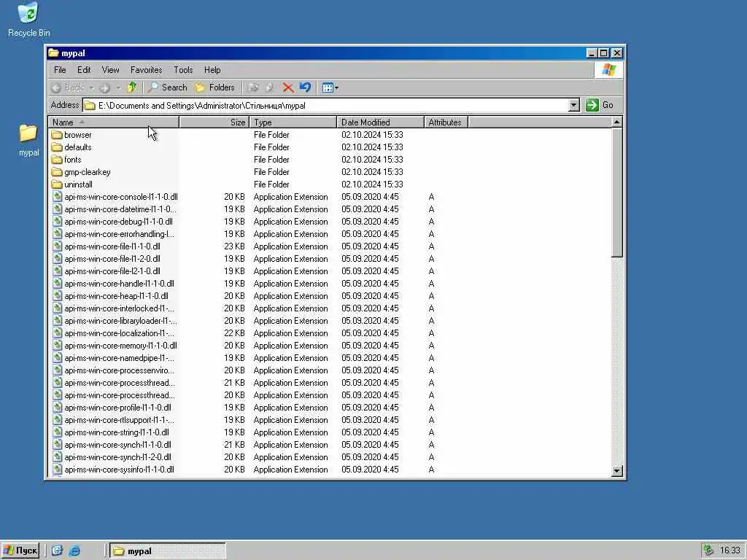Click api-ms-win-core-libraryloader file name
The width and height of the screenshot is (747, 560).
click(x=120, y=321)
